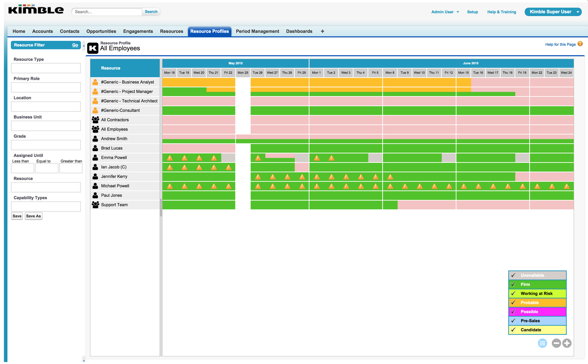Viewport: 588px width, 364px height.
Task: Click the zoom out minus icon
Action: (x=556, y=343)
